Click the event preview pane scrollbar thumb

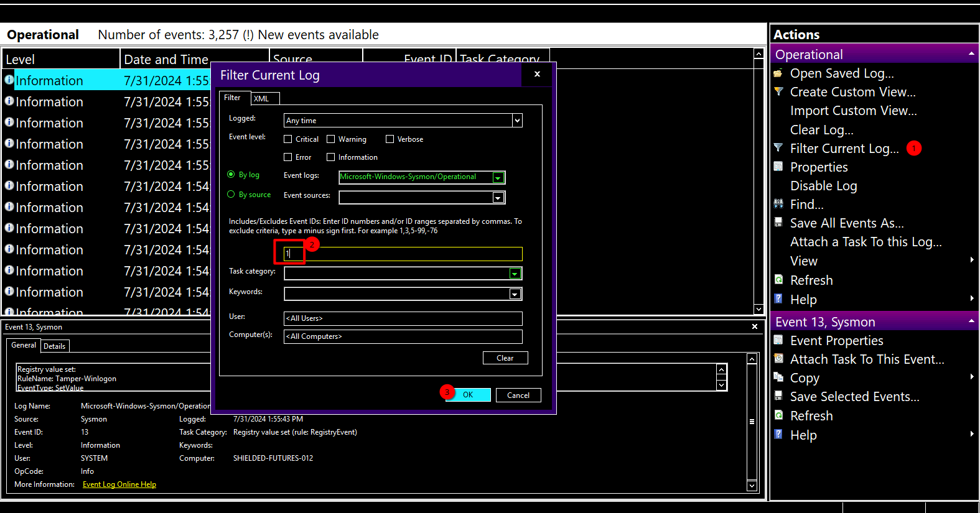pyautogui.click(x=752, y=422)
